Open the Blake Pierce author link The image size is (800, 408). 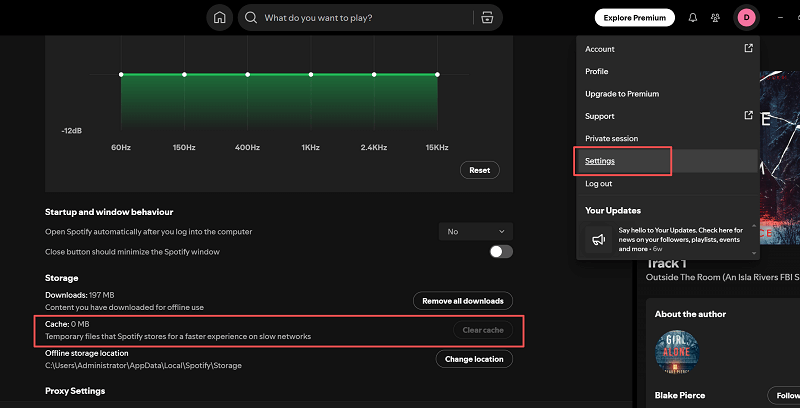click(680, 395)
